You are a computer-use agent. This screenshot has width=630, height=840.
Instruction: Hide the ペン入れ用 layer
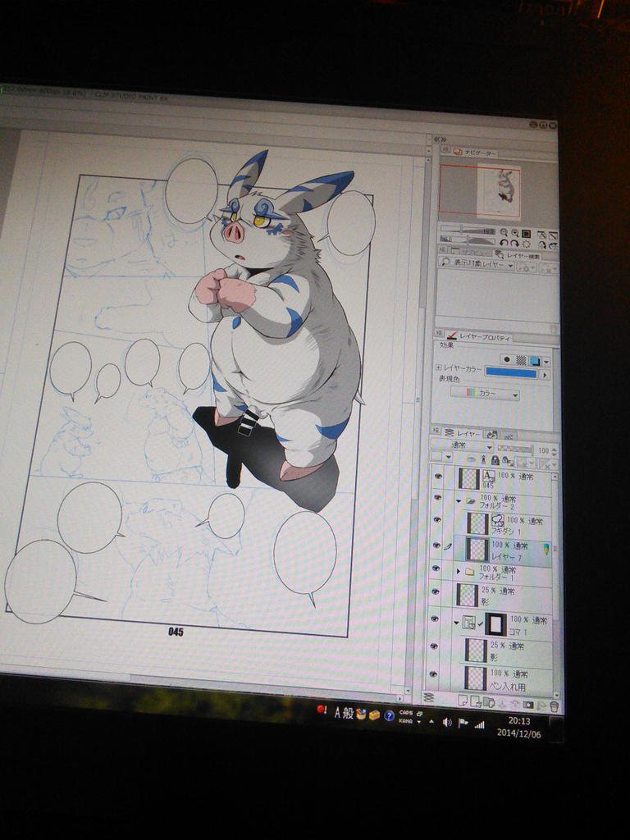coord(433,675)
